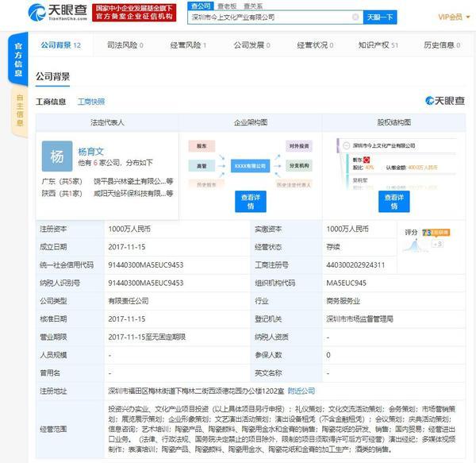Screen dimensions: 476x463
Task: Open legal representative 杨育文's profile link
Action: (x=90, y=152)
